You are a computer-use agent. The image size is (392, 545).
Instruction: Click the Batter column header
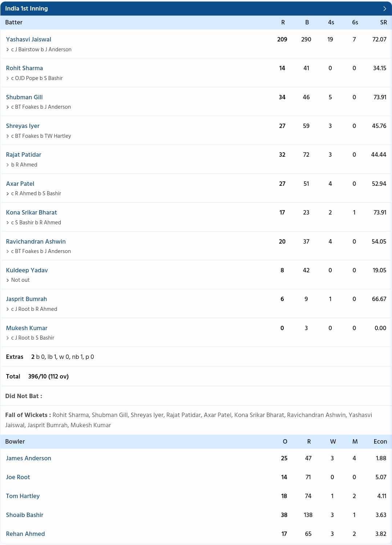(14, 22)
